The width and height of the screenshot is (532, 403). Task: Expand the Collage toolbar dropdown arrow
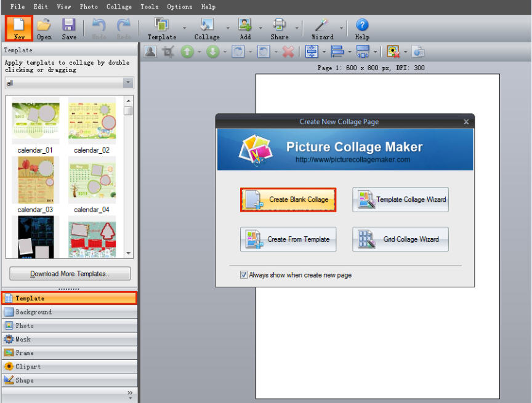pyautogui.click(x=228, y=28)
